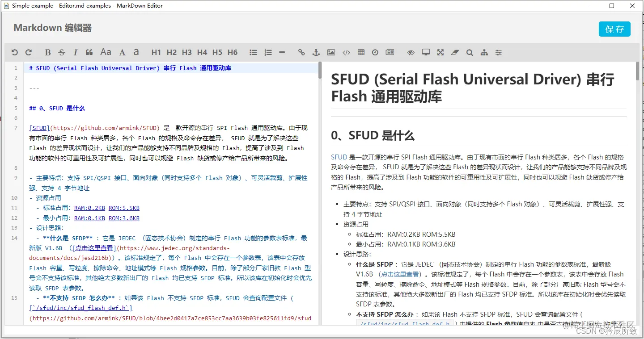Insert heading level H1

tap(156, 52)
